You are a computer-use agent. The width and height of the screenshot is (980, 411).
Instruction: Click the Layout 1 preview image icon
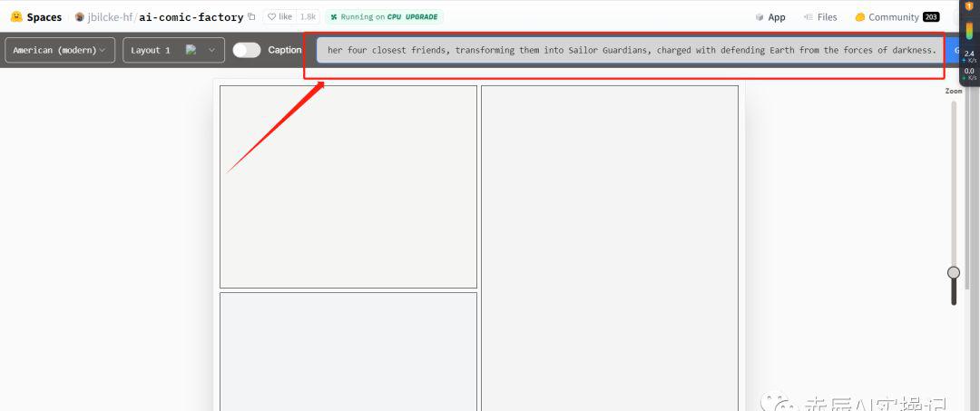coord(191,50)
